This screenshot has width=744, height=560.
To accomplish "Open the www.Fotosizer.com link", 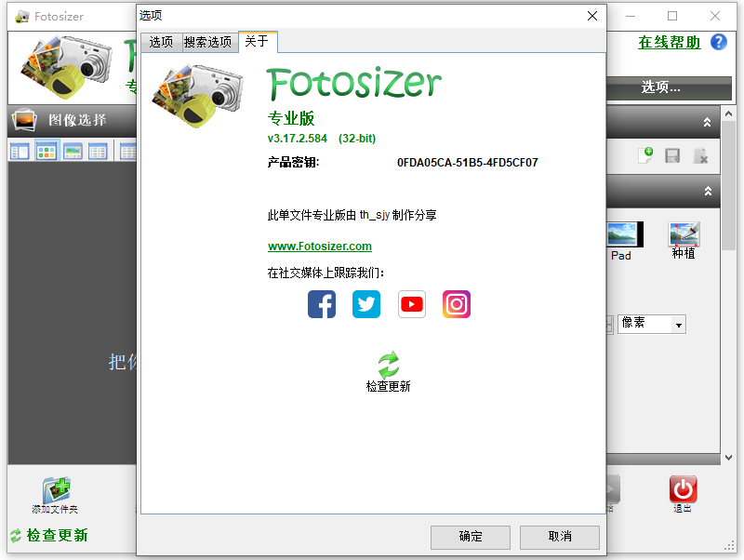I will (320, 247).
